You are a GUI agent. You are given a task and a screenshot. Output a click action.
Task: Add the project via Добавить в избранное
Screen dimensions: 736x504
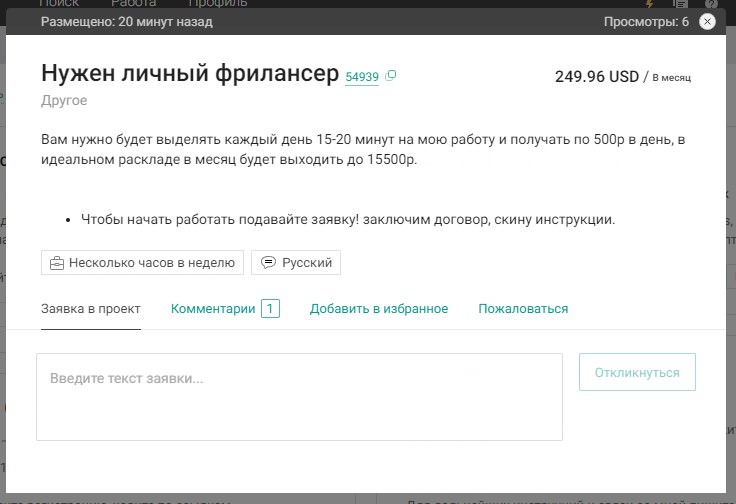click(x=378, y=309)
